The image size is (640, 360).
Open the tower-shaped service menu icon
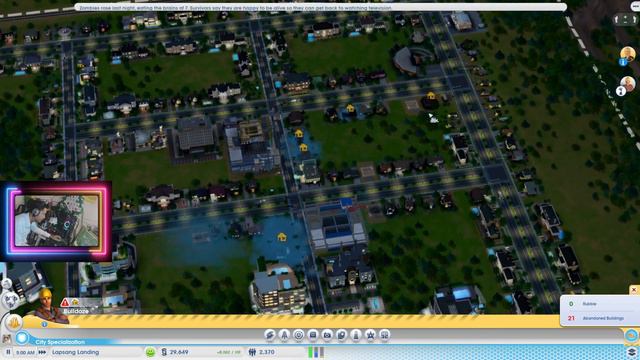[356, 335]
